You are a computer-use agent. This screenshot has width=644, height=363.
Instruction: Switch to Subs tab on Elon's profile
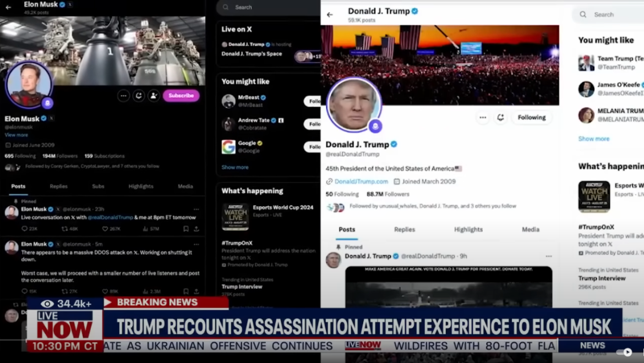[x=98, y=186]
